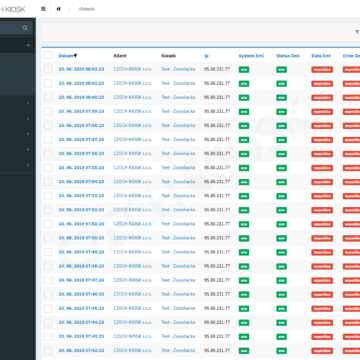
Task: Open the 20. 06. 2019 08:02:23 record link
Action: tap(81, 69)
